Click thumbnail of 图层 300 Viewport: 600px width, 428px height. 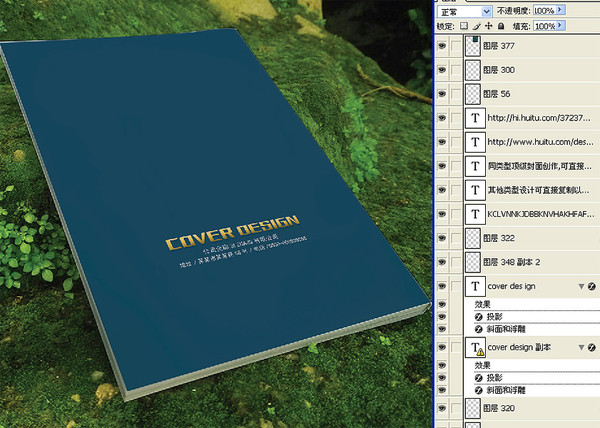point(473,70)
